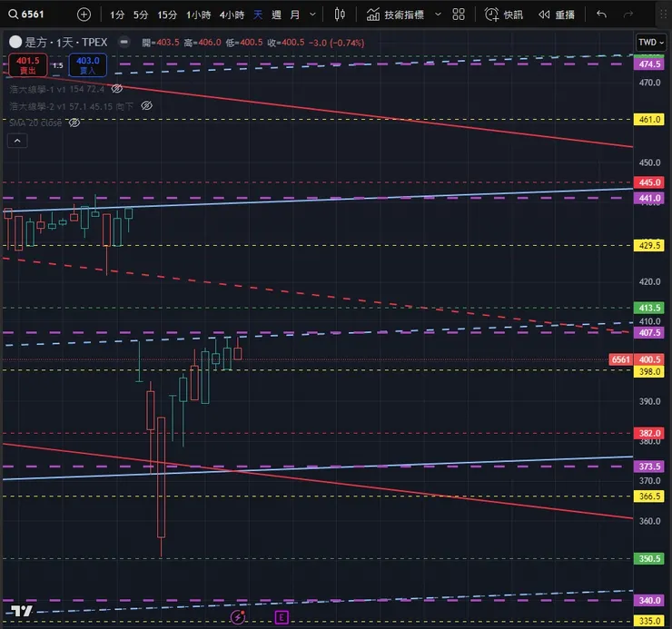Click the lightning event marker on time axis
Image resolution: width=672 pixels, height=629 pixels.
pyautogui.click(x=238, y=617)
